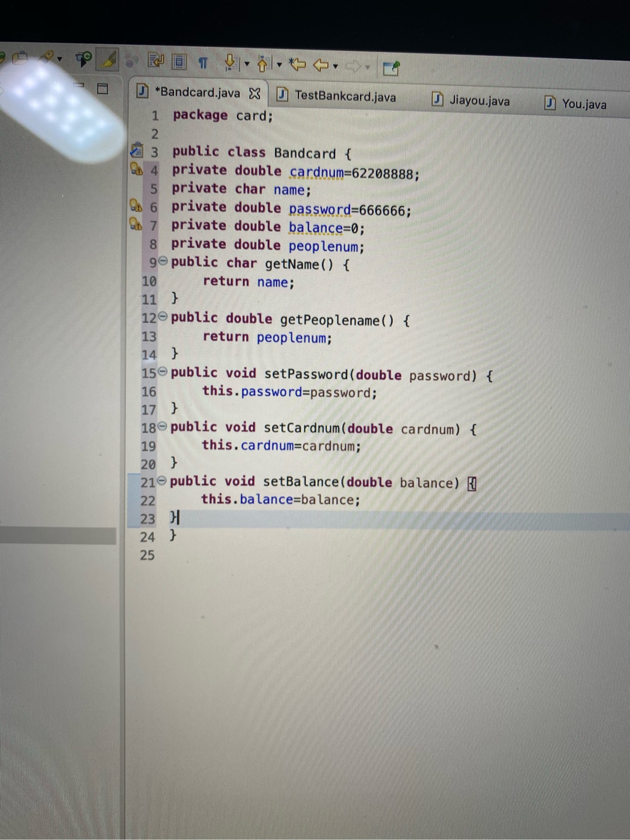630x840 pixels.
Task: Go to Next Annotation down arrow
Action: [230, 62]
